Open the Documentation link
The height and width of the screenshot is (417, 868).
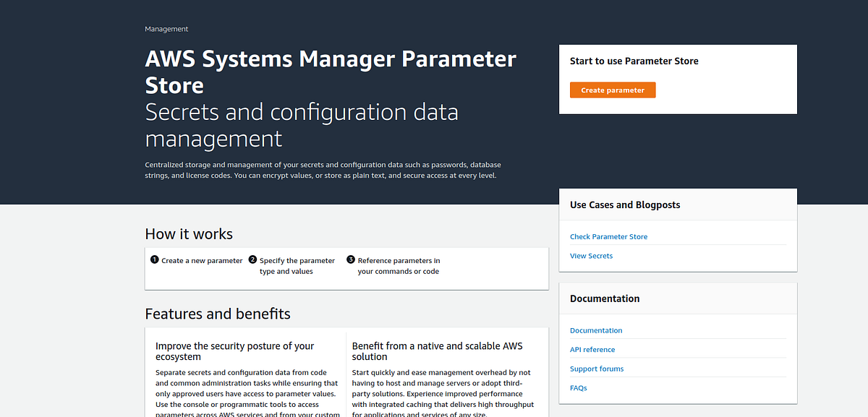point(596,330)
